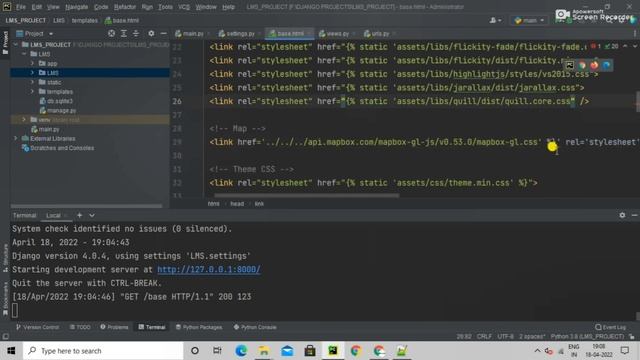Go to previous highlighted error arrow
640x360 pixels.
point(625,47)
